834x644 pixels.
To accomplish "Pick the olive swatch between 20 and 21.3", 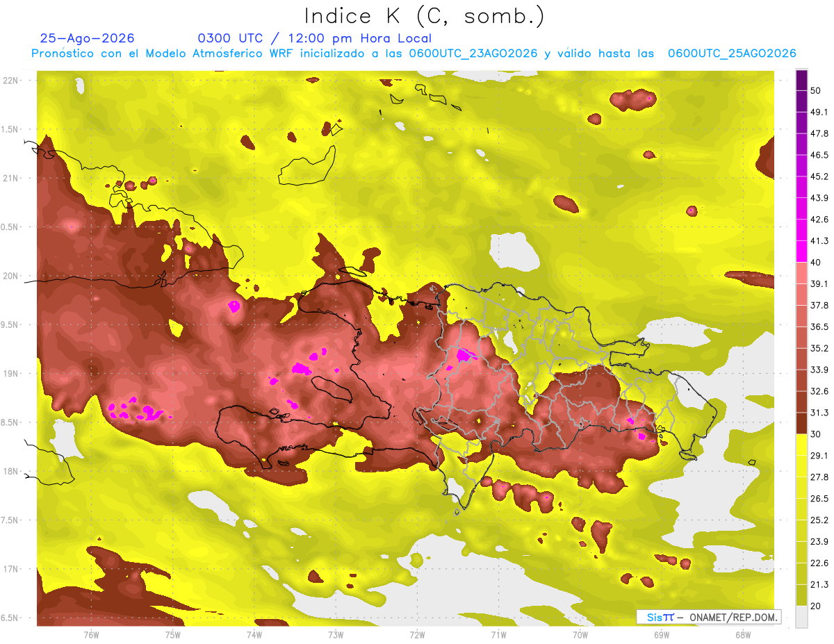I will coord(801,595).
